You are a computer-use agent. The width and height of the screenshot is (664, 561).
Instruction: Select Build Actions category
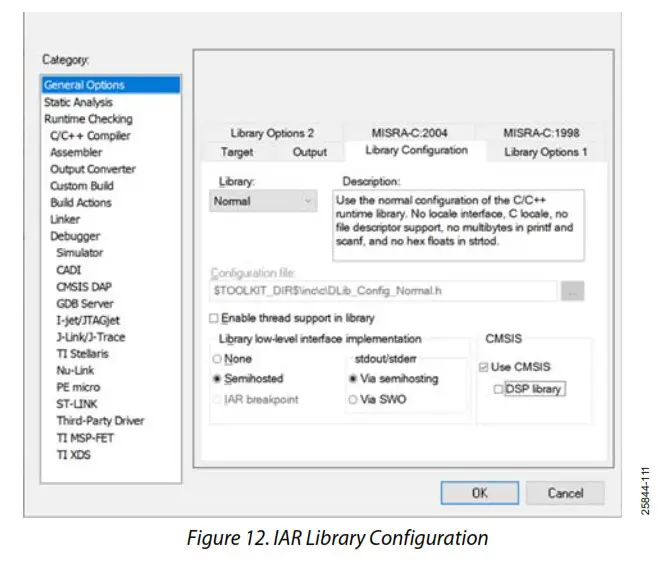coord(81,203)
